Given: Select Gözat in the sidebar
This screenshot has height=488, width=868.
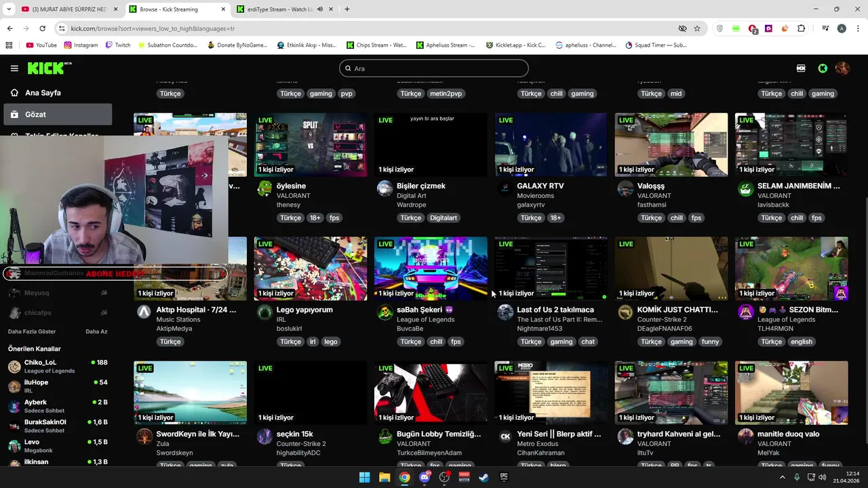Looking at the screenshot, I should (58, 115).
